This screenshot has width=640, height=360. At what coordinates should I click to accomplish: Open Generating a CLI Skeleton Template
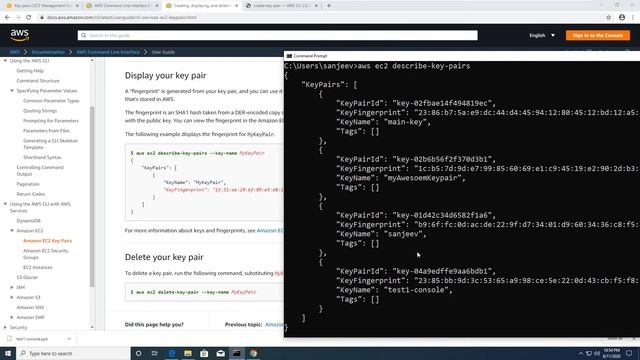50,144
